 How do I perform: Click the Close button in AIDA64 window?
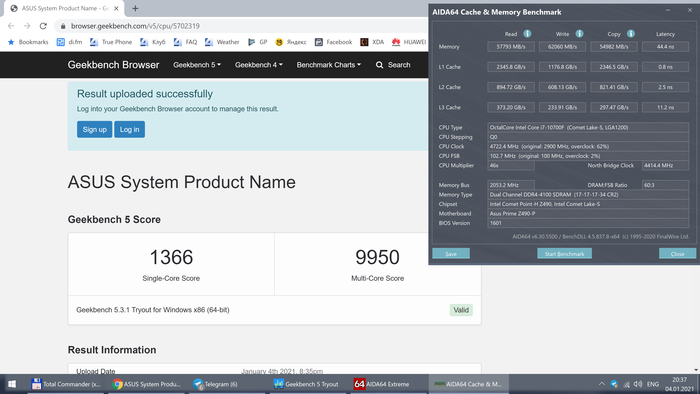677,253
